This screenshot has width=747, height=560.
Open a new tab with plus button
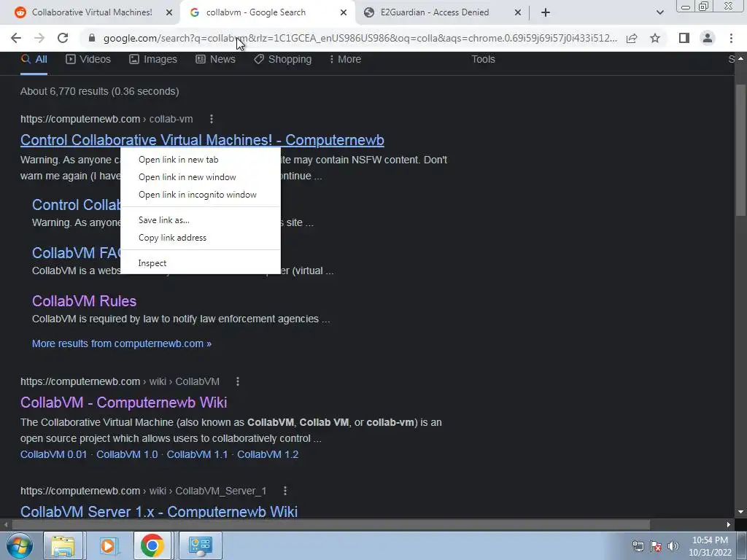coord(546,12)
